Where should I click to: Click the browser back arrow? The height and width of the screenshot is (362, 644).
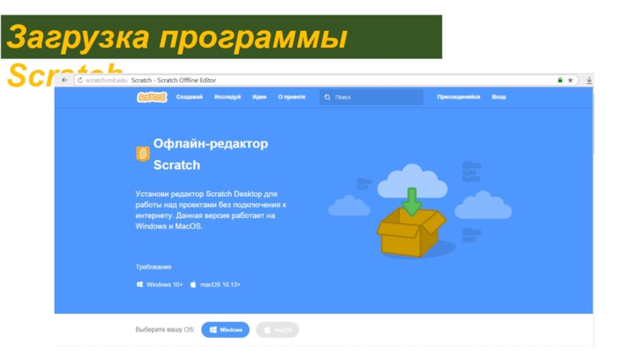pos(64,80)
